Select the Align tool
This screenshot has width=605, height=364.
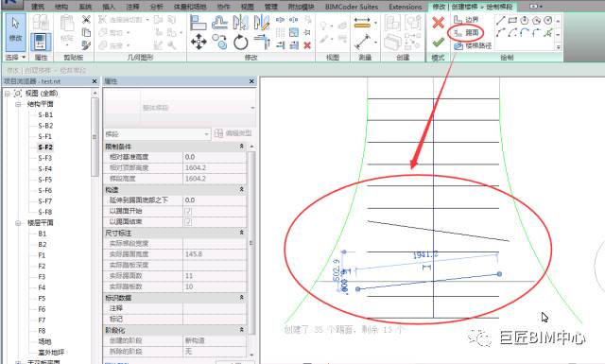[x=199, y=23]
